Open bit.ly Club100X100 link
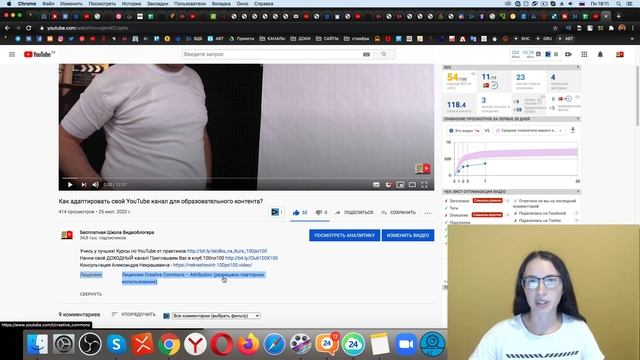 coord(251,258)
